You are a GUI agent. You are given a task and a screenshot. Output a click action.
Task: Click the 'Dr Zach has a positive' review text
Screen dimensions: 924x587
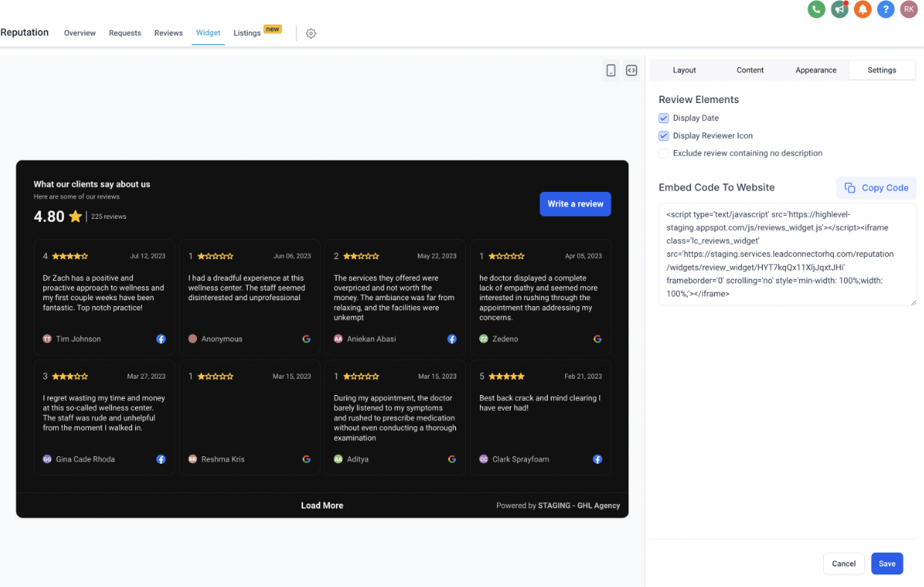point(104,293)
